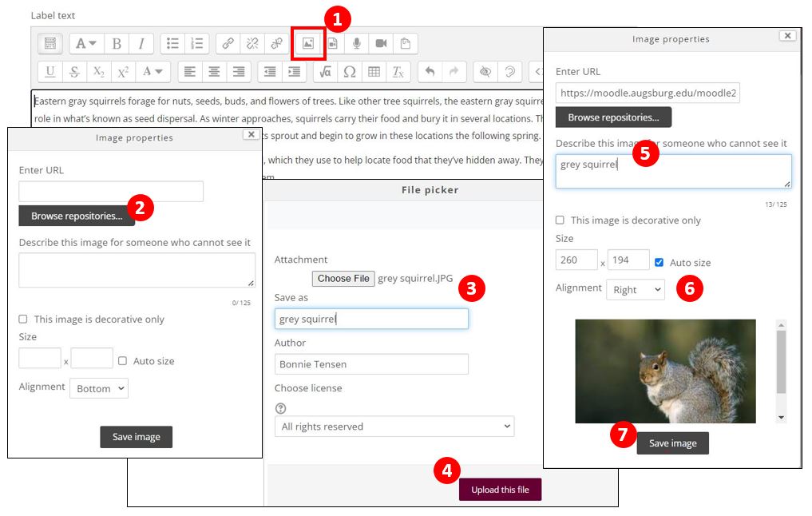Click Browse repositories under the filled URL field
The image size is (812, 516).
pos(614,117)
